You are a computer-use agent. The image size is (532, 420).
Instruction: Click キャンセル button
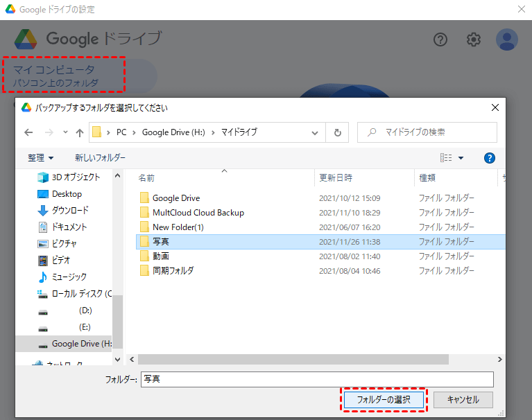coord(463,400)
